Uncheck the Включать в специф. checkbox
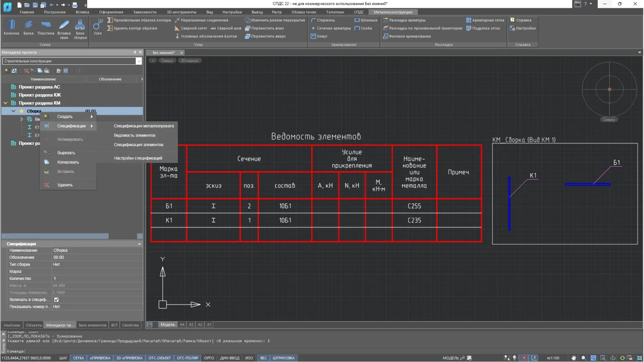The width and height of the screenshot is (644, 362). pos(56,300)
